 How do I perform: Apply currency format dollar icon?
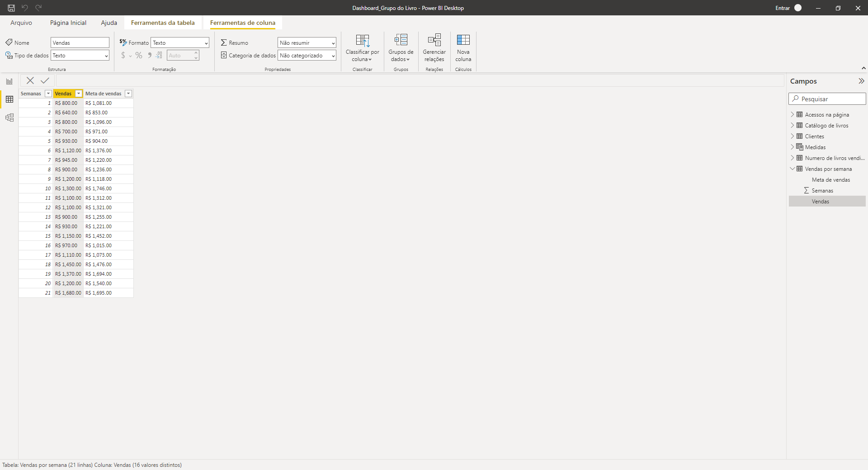point(123,55)
